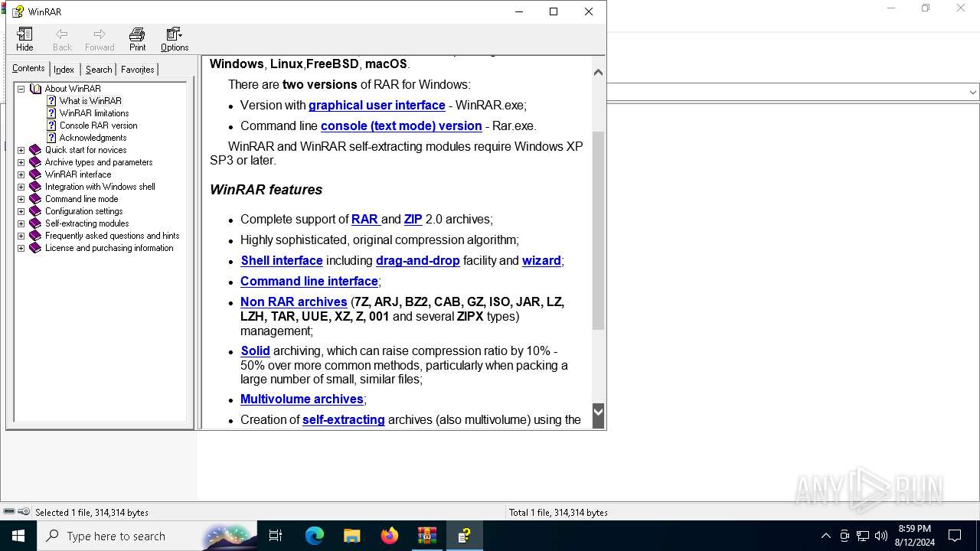Screen dimensions: 980x551
Task: Switch to the Favorites tab
Action: pos(138,70)
